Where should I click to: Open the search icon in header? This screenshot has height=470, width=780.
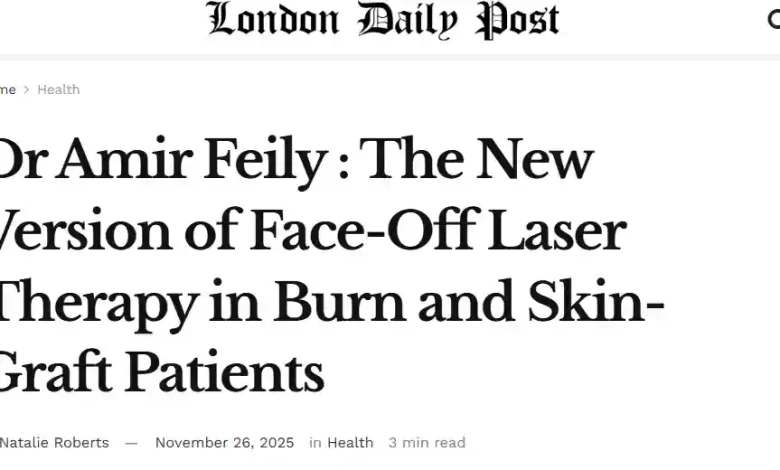[x=774, y=19]
